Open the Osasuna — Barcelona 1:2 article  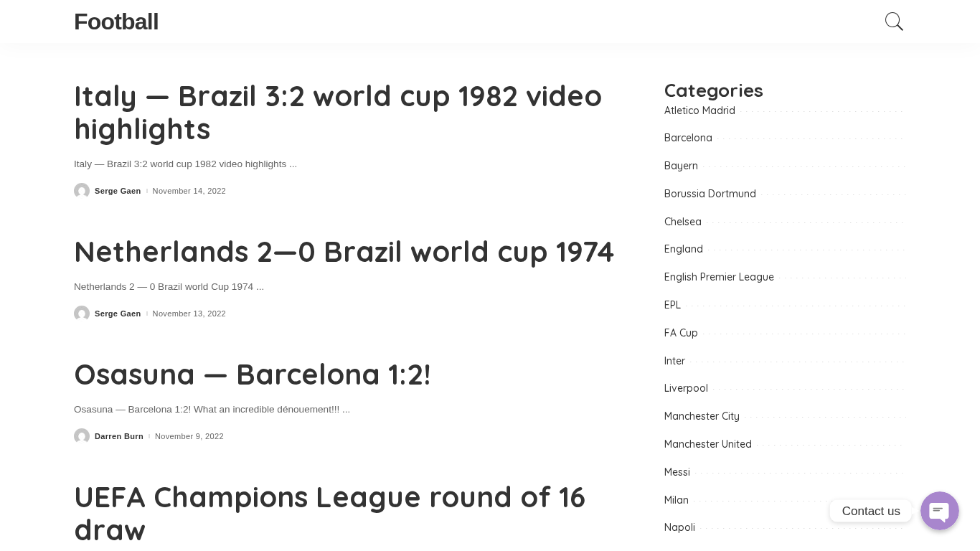[x=252, y=375]
